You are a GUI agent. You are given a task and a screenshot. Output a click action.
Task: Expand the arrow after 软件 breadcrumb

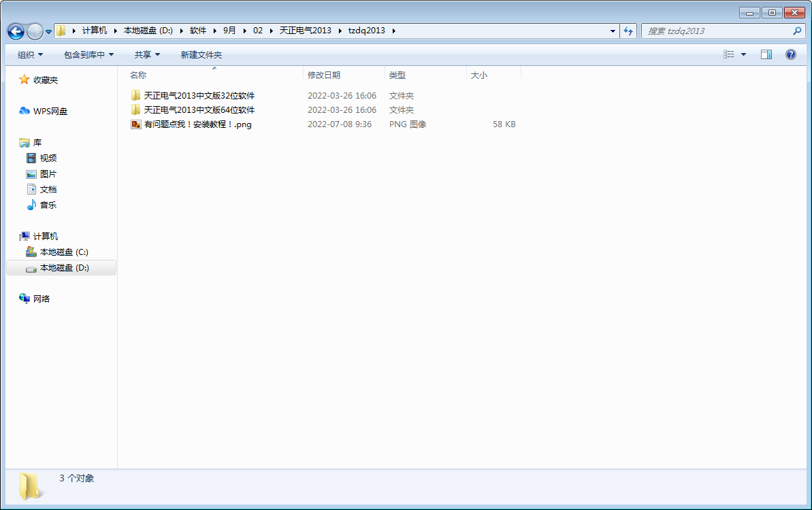click(214, 31)
